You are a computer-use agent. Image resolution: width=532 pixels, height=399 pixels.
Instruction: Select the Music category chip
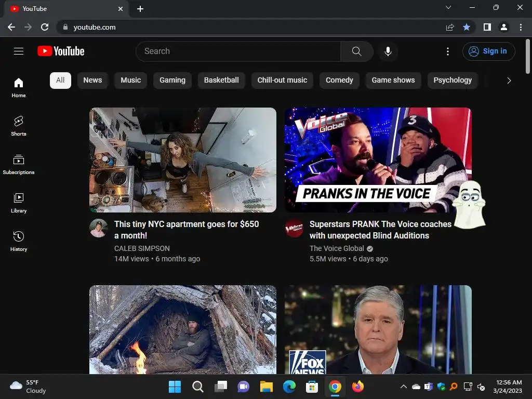point(130,81)
